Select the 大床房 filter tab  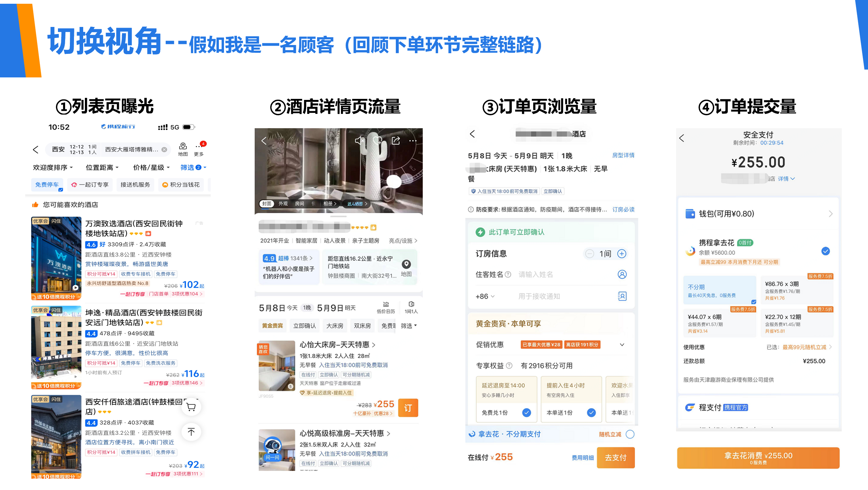(334, 326)
